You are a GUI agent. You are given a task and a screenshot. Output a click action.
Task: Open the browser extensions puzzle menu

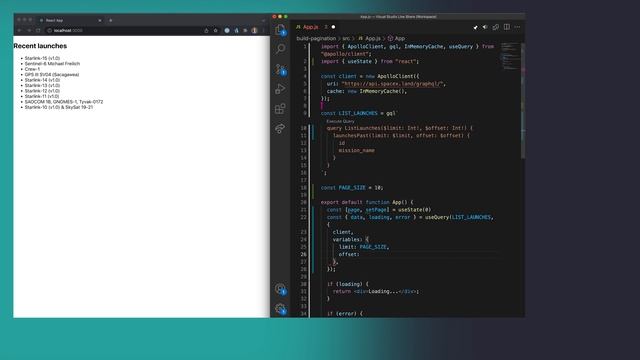245,31
